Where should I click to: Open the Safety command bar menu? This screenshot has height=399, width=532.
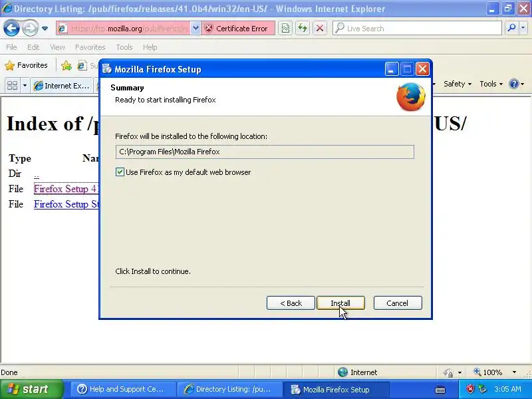[x=458, y=84]
